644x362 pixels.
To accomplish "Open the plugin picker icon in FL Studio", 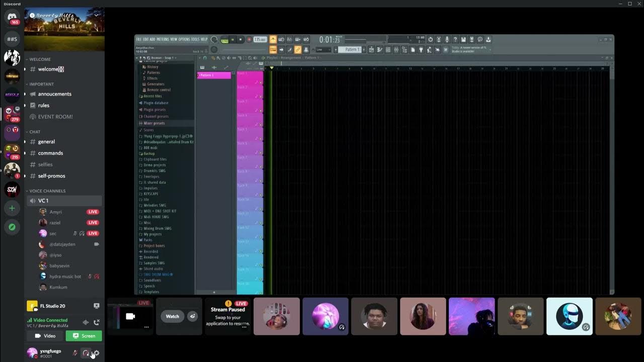I will [x=421, y=50].
